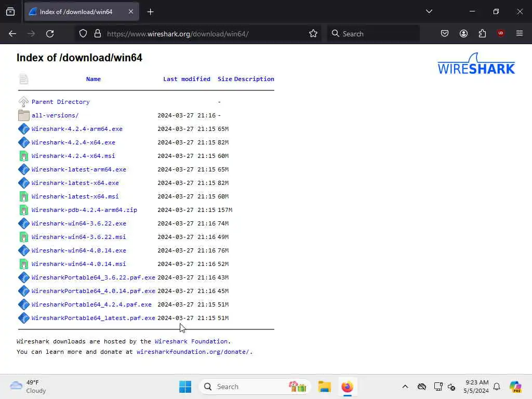
Task: Reload the current page
Action: [x=50, y=34]
